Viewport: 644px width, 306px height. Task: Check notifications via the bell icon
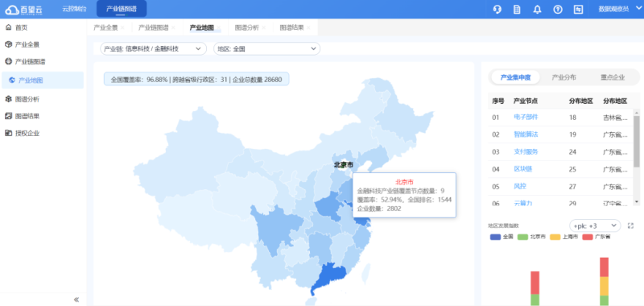pyautogui.click(x=537, y=10)
